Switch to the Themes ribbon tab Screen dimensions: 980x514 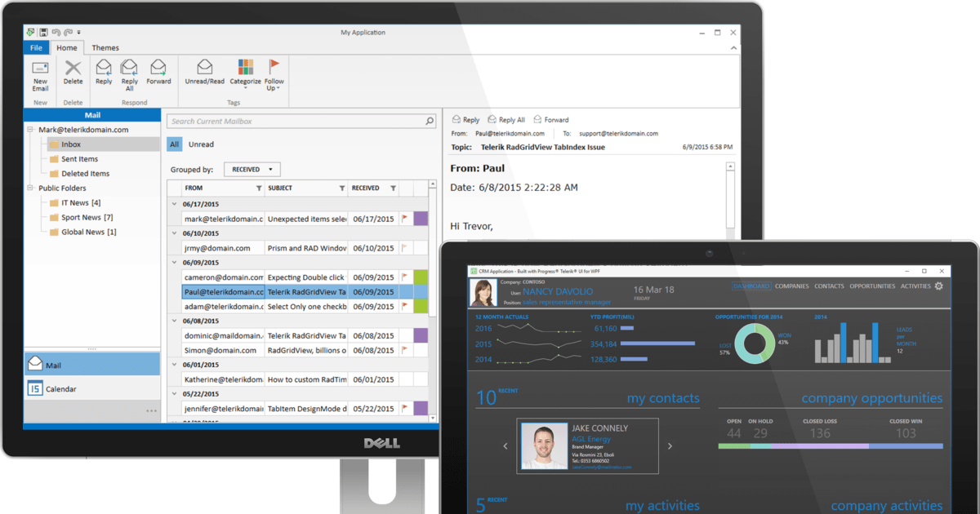tap(105, 47)
